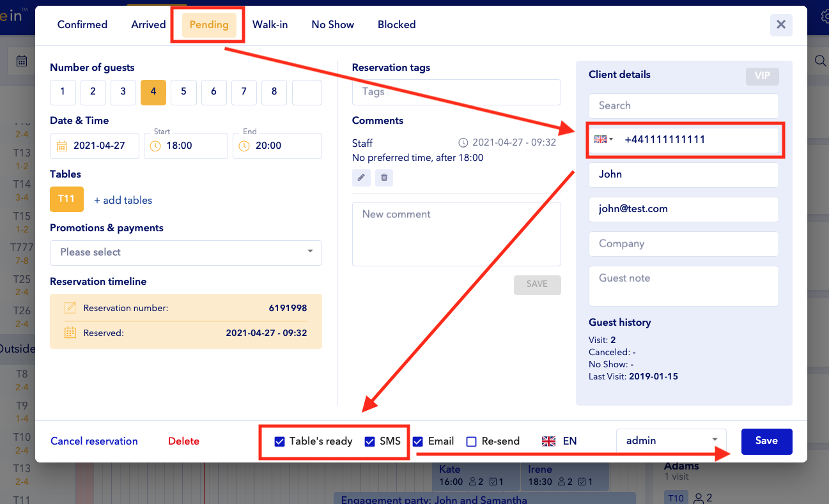Select 6 as number of guests
Viewport: 829px width, 504px height.
pos(213,92)
